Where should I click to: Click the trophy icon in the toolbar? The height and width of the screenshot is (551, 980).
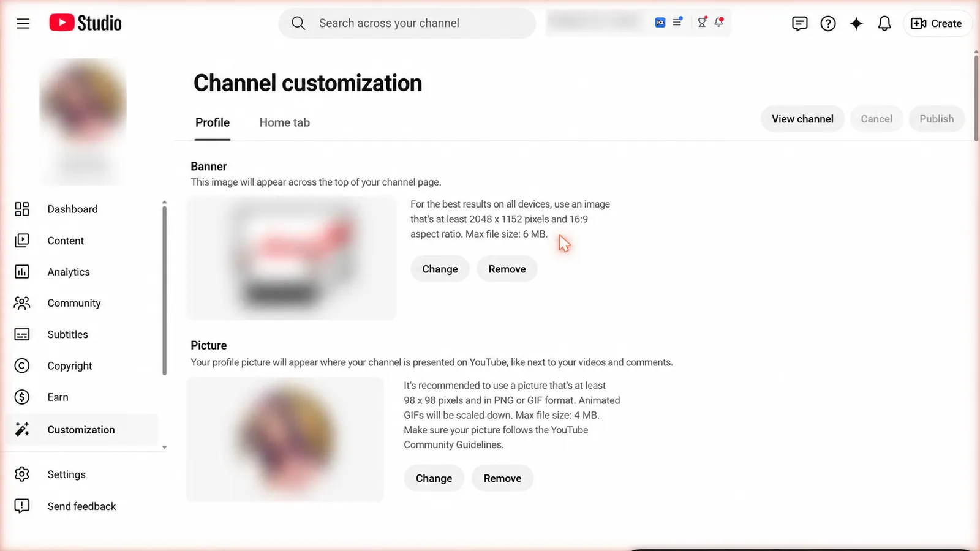tap(703, 22)
